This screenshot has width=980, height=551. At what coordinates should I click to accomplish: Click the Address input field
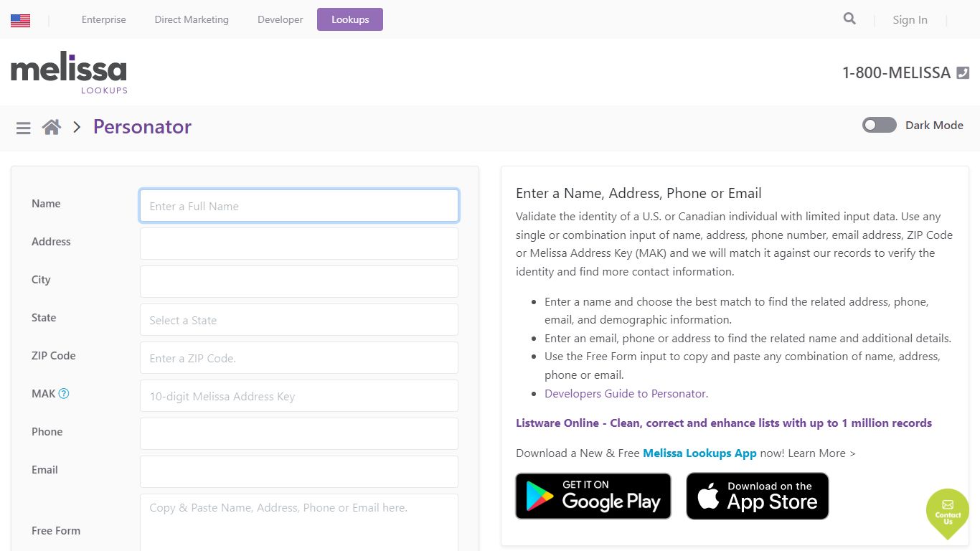point(299,244)
